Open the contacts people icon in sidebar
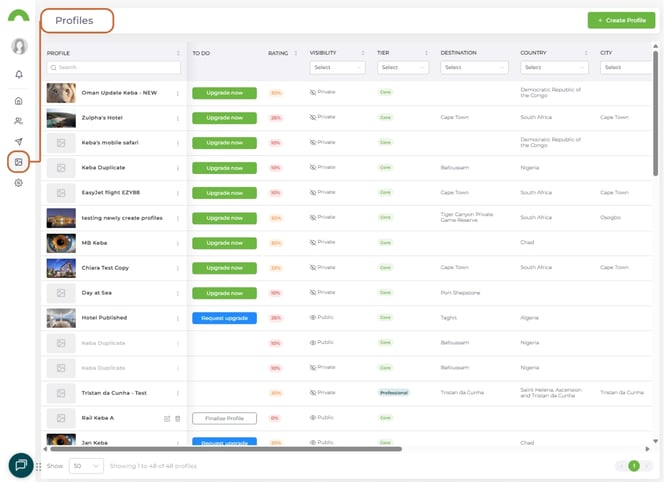 [x=18, y=121]
